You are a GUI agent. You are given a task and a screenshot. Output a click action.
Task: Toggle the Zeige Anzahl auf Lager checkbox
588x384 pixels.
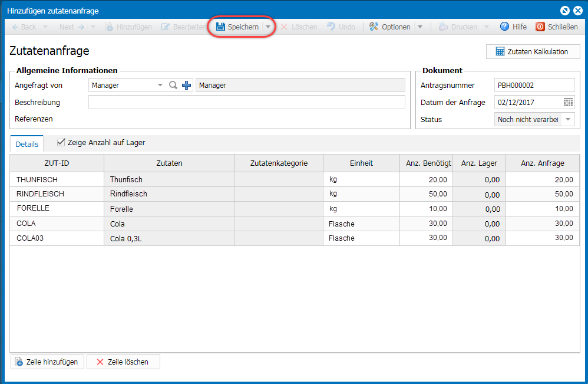[x=61, y=142]
